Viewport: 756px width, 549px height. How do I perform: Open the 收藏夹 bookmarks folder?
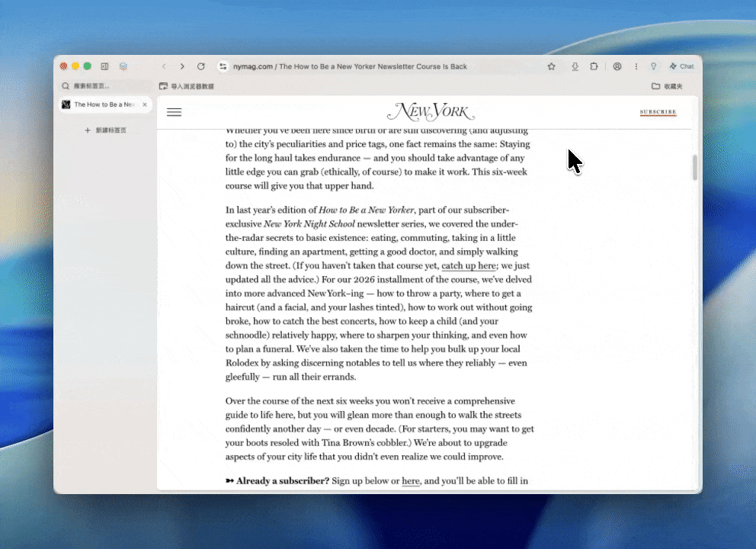coord(667,86)
